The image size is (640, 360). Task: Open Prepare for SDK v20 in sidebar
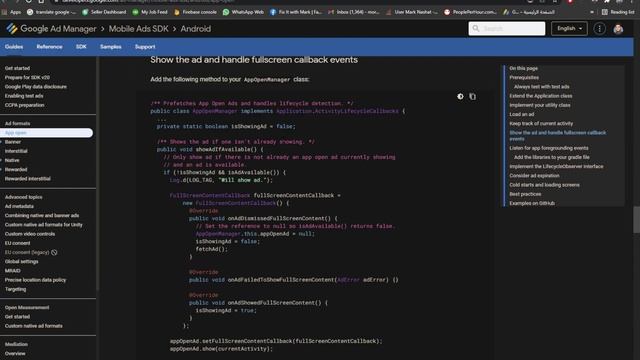(x=27, y=78)
